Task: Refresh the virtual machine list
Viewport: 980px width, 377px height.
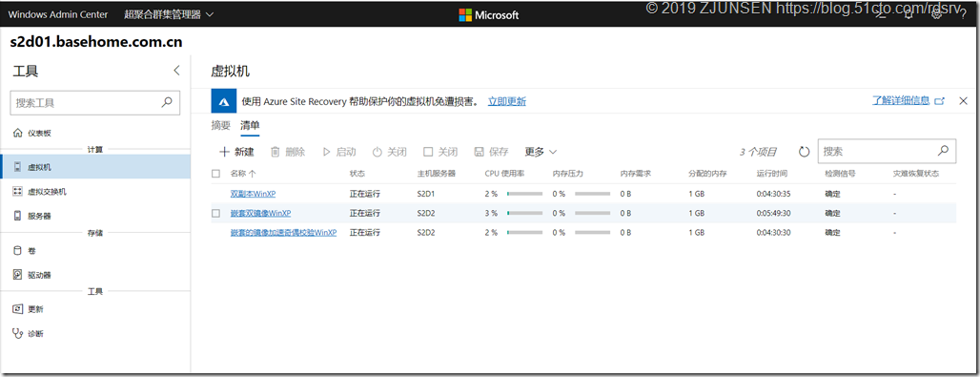Action: point(805,152)
